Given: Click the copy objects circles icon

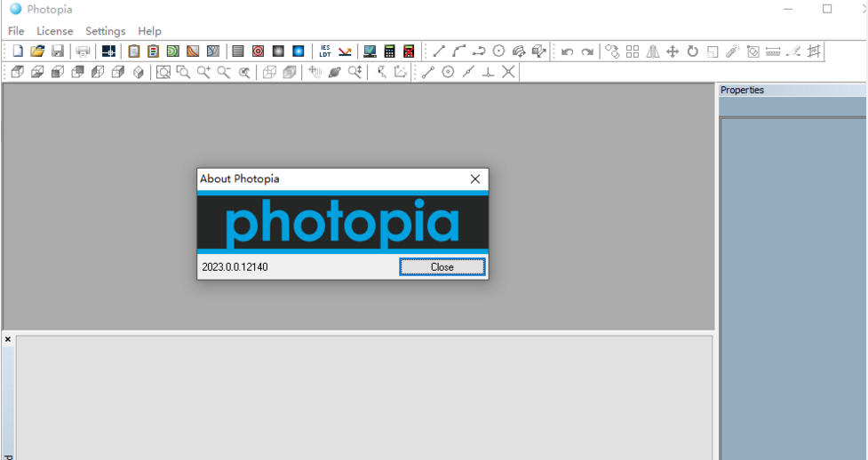Looking at the screenshot, I should [x=612, y=52].
